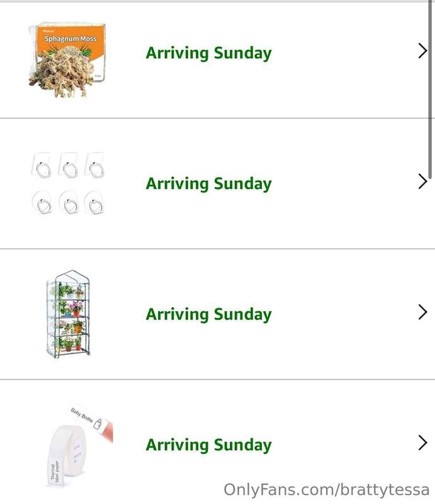Screen dimensions: 435x504
Task: Click the orange Sphagnum Moss package label
Action: [71, 40]
